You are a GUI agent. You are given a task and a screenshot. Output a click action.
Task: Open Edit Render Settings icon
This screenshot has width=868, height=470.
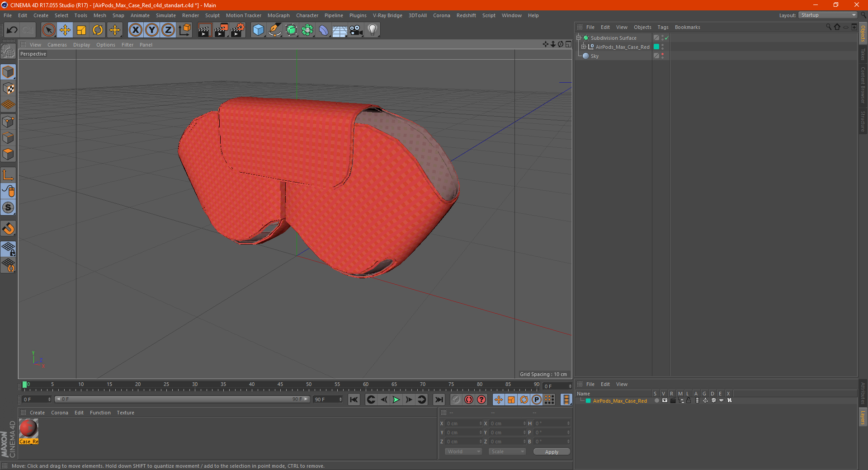coord(238,30)
